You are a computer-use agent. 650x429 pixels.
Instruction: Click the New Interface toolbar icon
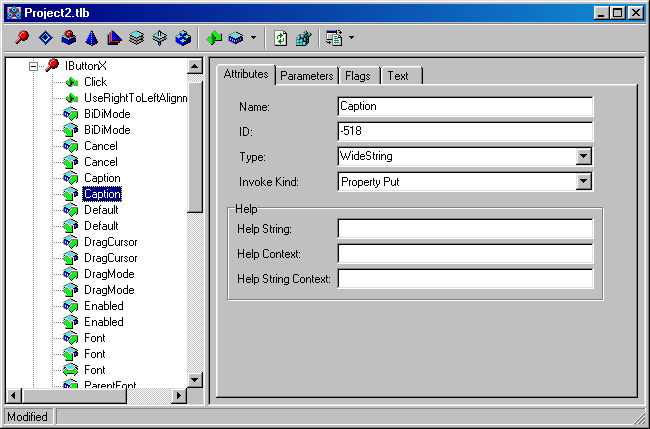[x=22, y=39]
